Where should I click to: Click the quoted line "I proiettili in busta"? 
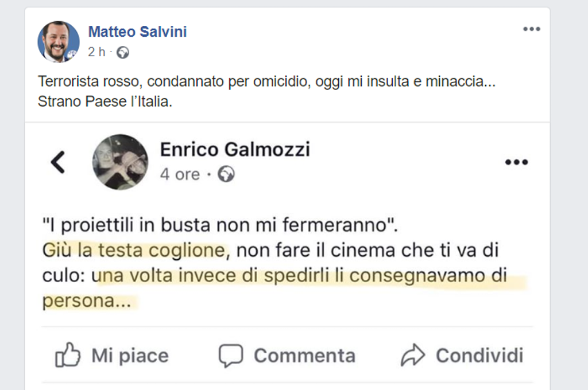pos(220,225)
